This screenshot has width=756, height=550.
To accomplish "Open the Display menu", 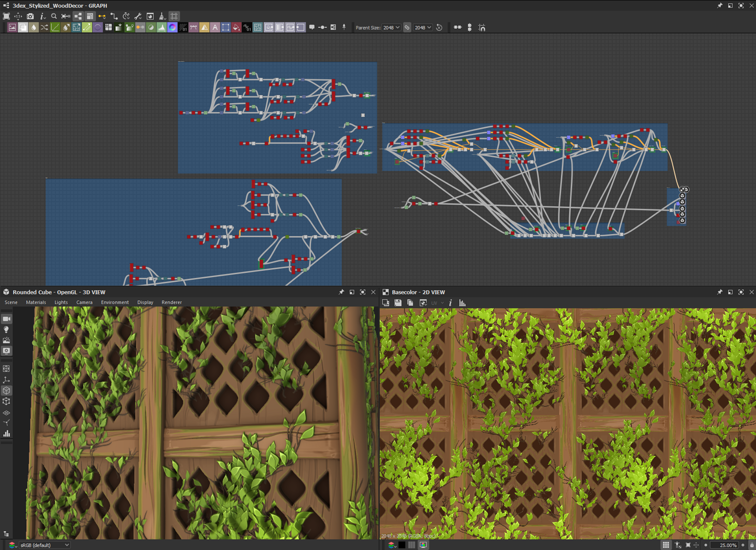I will (145, 302).
